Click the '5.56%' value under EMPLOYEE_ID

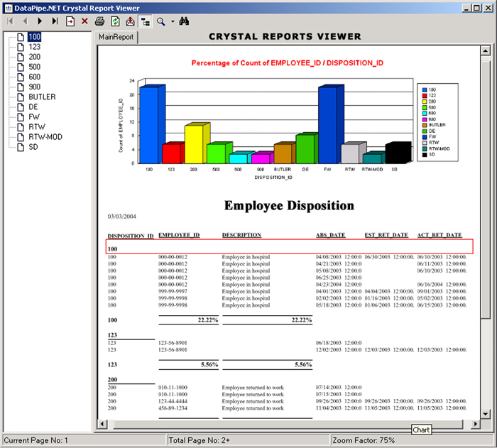pos(209,365)
